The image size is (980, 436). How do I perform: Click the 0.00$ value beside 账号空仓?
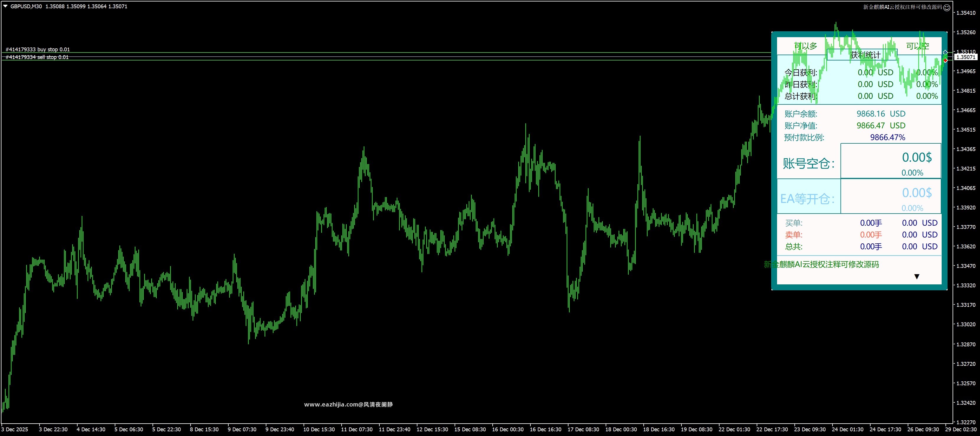click(917, 157)
